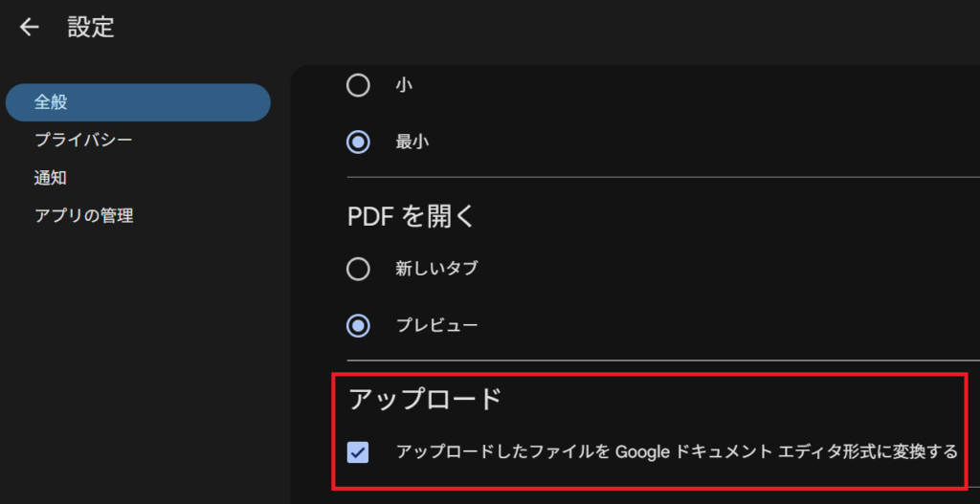Switch to アプリの管理 in the sidebar

tap(83, 216)
